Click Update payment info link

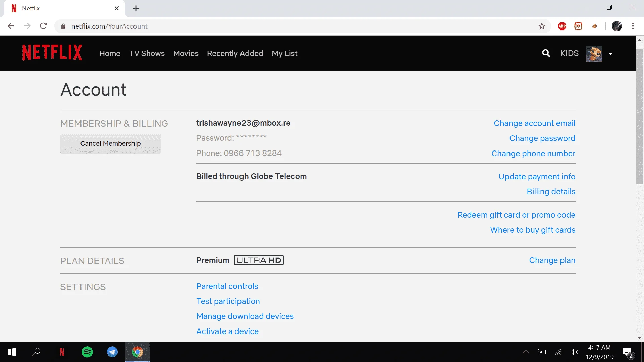click(537, 177)
